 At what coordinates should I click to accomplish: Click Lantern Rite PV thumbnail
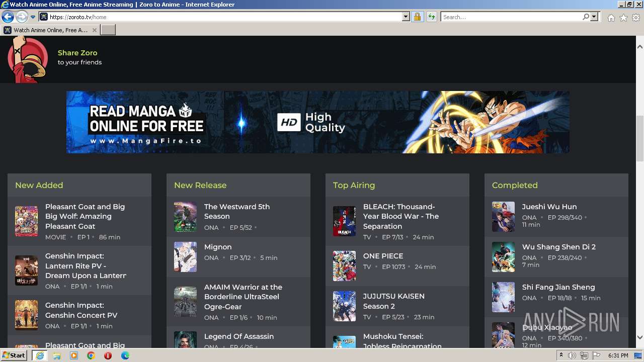pyautogui.click(x=26, y=270)
